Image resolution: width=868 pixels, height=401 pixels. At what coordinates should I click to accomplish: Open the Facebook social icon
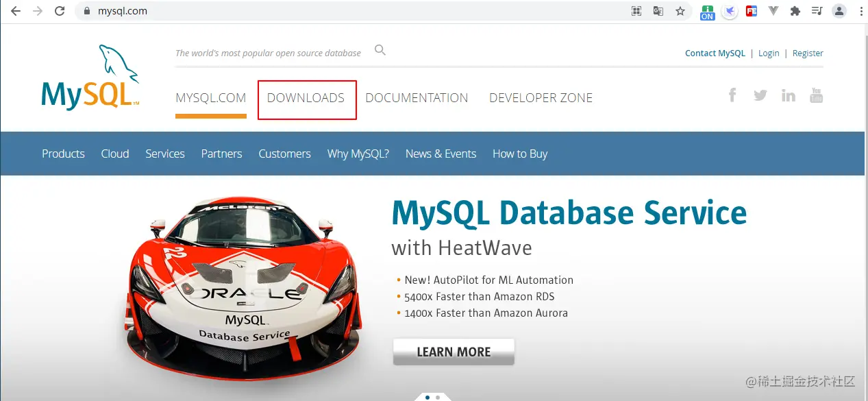pos(732,95)
